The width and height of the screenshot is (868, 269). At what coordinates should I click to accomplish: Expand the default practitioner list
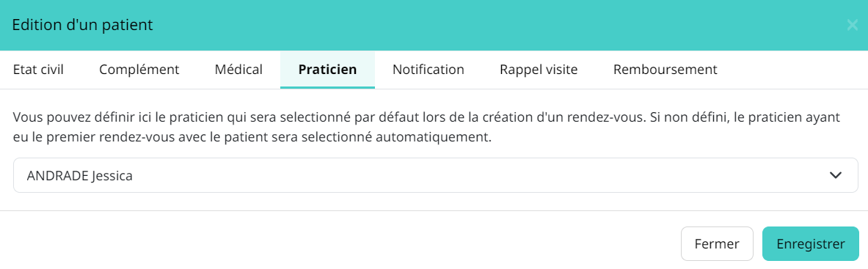(x=436, y=175)
